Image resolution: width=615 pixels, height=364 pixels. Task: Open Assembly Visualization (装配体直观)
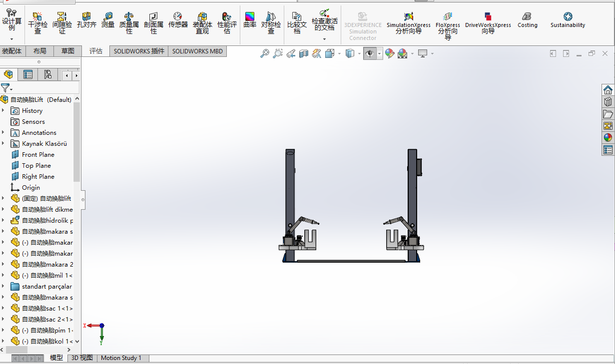(x=202, y=23)
